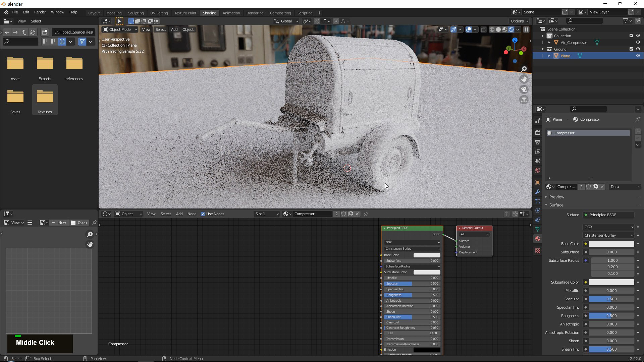Viewport: 644px width, 362px height.
Task: Open the Animation workspace tab
Action: [231, 12]
